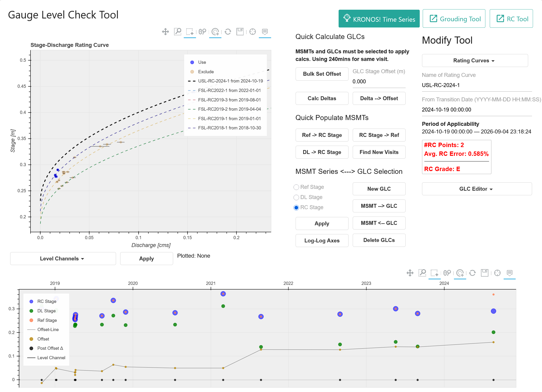Open KRONOS! Time Series
542x392 pixels.
click(x=379, y=19)
